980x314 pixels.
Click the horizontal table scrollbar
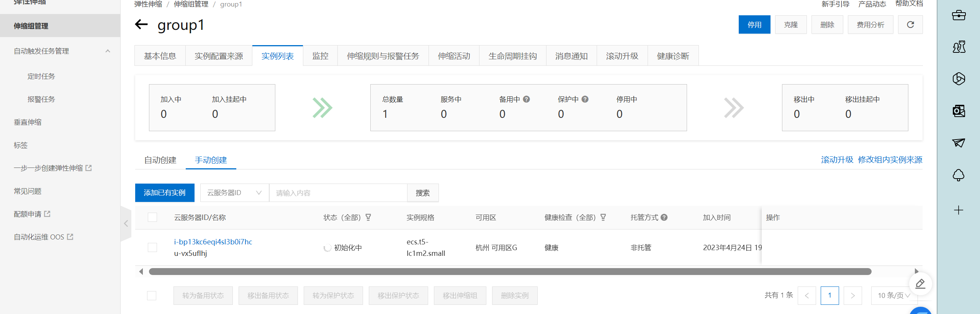point(510,272)
